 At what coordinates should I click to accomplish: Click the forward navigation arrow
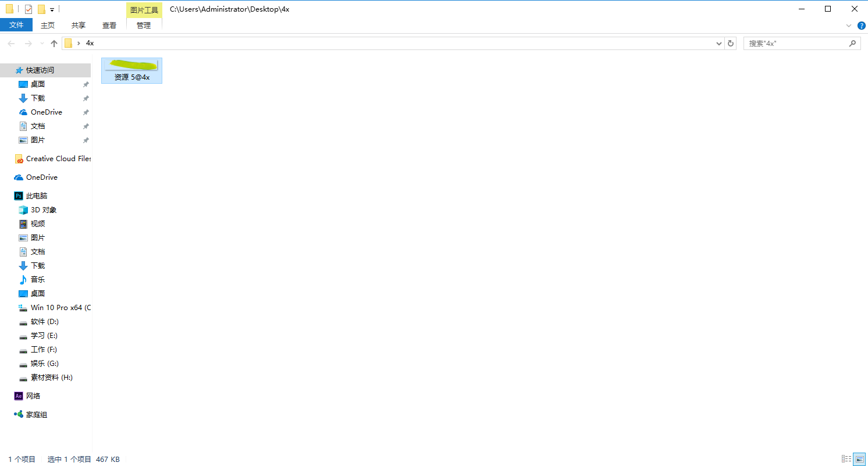tap(28, 44)
